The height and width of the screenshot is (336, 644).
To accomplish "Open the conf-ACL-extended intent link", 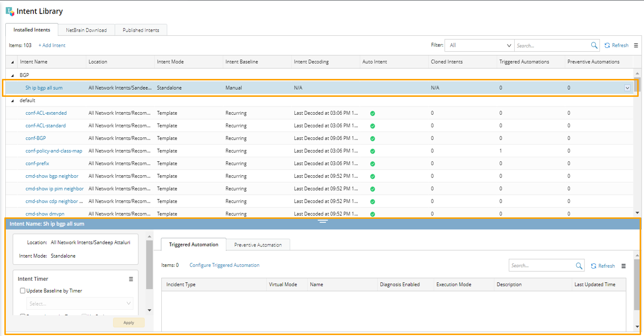I will 46,113.
